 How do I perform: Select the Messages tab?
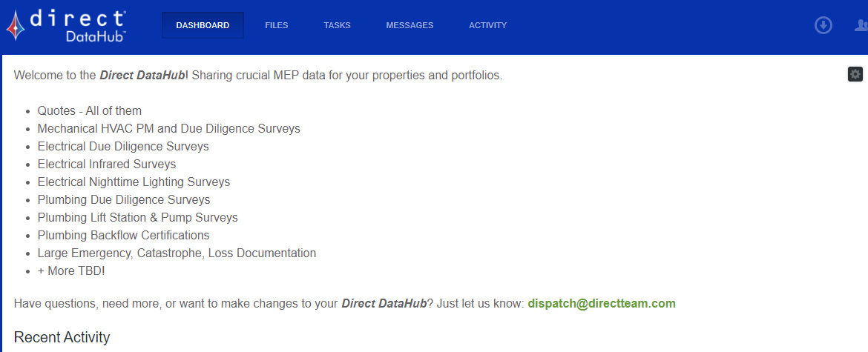[x=410, y=25]
